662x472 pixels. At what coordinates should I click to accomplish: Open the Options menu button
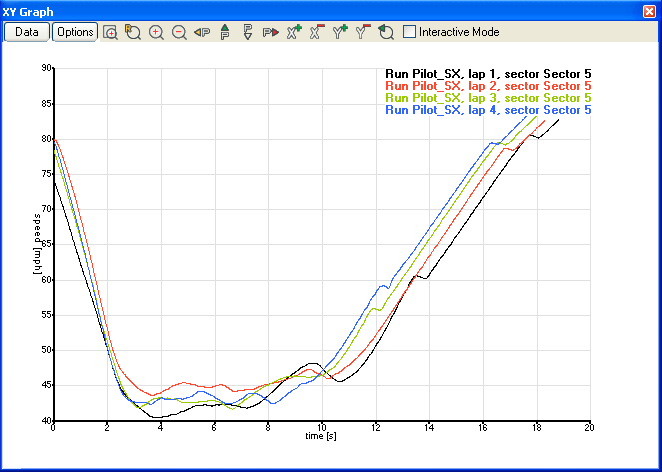click(x=75, y=32)
